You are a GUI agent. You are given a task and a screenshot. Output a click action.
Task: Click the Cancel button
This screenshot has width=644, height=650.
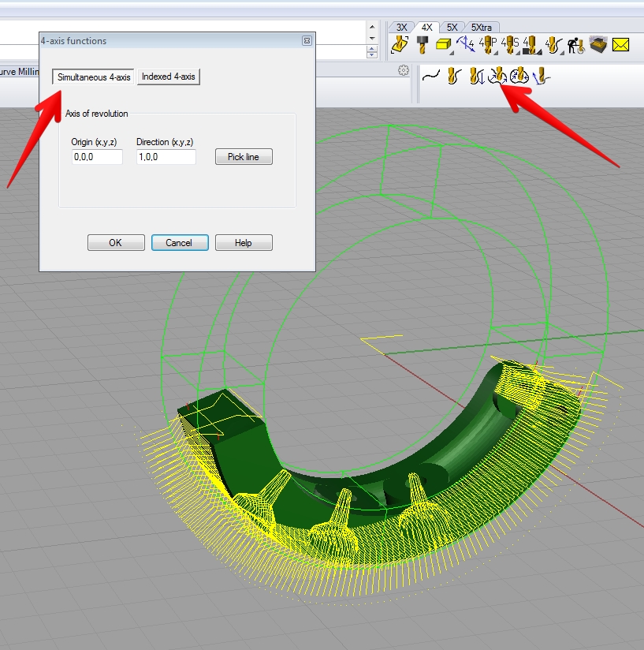(x=180, y=243)
